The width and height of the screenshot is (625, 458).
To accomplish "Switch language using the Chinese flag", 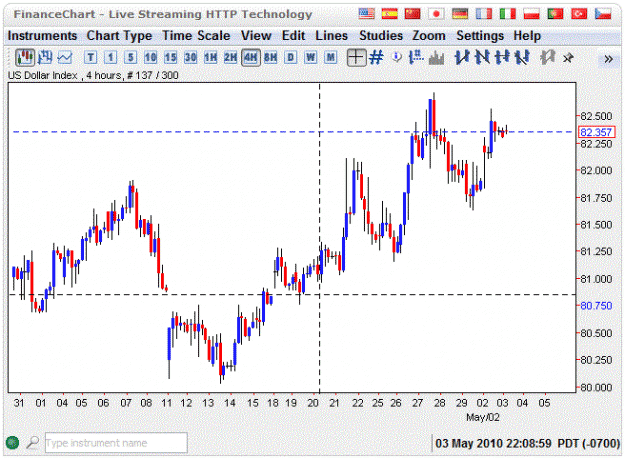I will [413, 14].
